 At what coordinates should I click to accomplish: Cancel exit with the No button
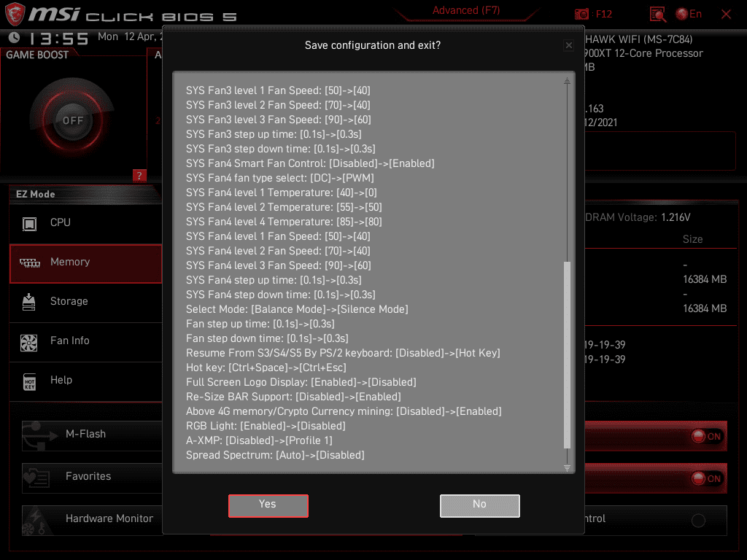coord(480,505)
